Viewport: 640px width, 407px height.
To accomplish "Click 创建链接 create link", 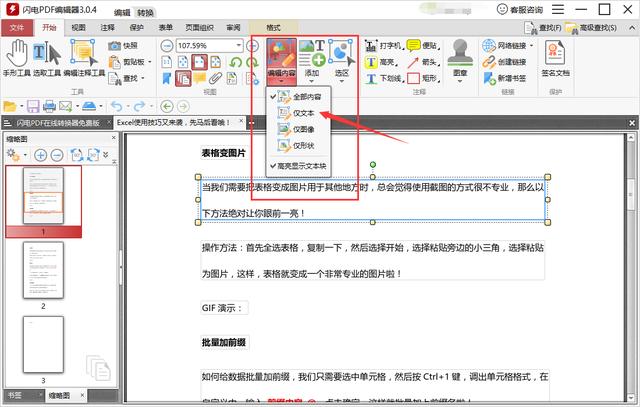I will click(x=504, y=62).
